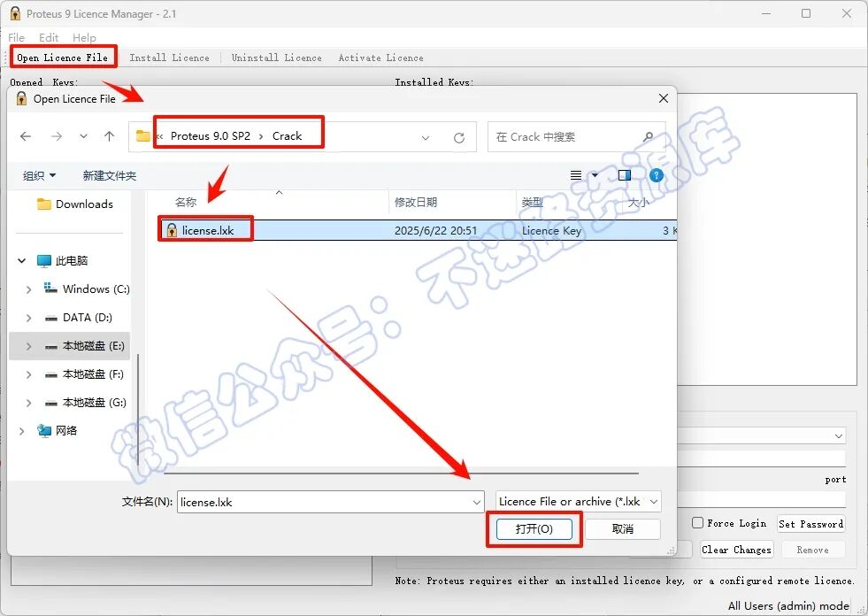The width and height of the screenshot is (868, 616).
Task: Click Uninstall Licence in toolbar
Action: point(276,58)
